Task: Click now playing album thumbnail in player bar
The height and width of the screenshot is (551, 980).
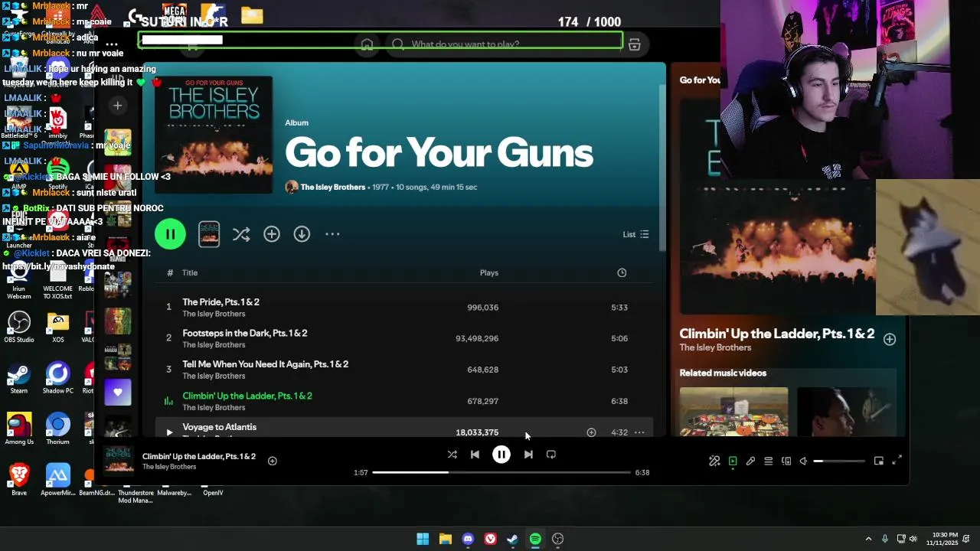Action: tap(118, 461)
